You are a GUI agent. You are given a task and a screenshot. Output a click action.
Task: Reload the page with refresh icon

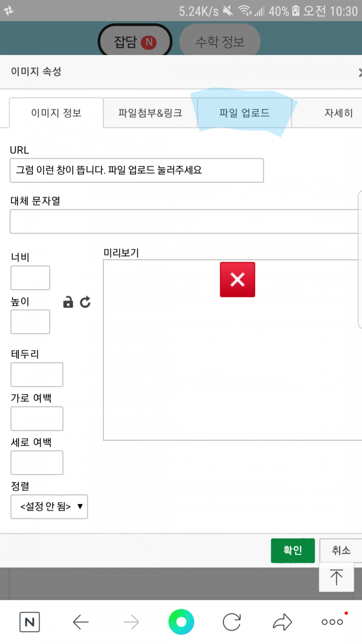(x=232, y=622)
